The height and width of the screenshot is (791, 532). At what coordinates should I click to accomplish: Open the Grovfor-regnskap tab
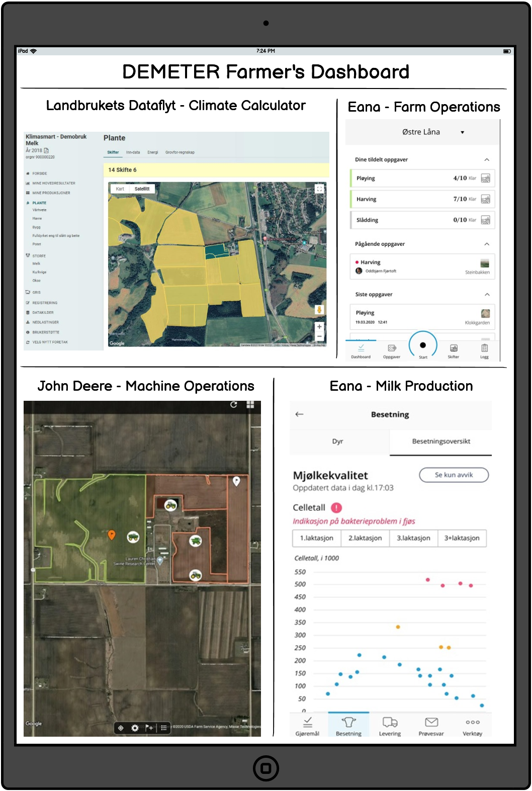(180, 152)
